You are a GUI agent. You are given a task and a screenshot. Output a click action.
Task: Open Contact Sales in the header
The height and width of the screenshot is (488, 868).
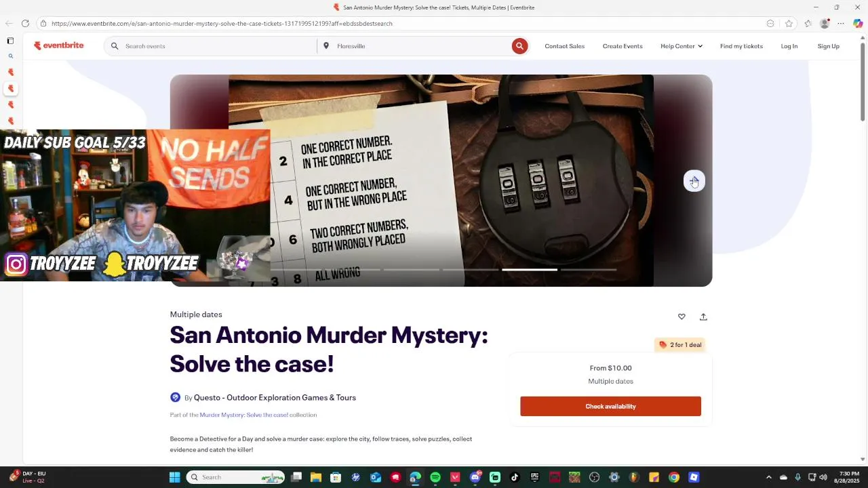tap(564, 46)
